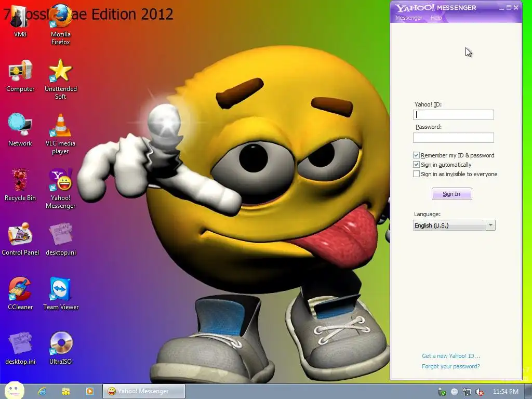Click the green shield tray icon
532x399 pixels.
click(442, 392)
